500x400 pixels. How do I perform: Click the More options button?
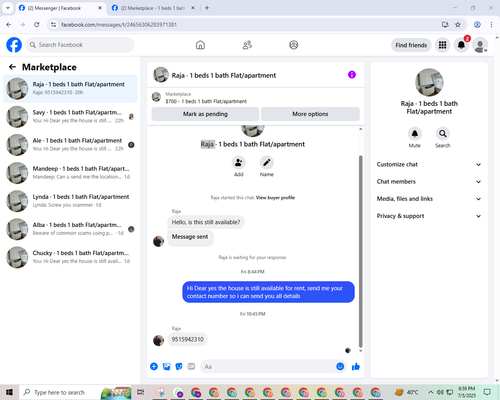coord(310,114)
